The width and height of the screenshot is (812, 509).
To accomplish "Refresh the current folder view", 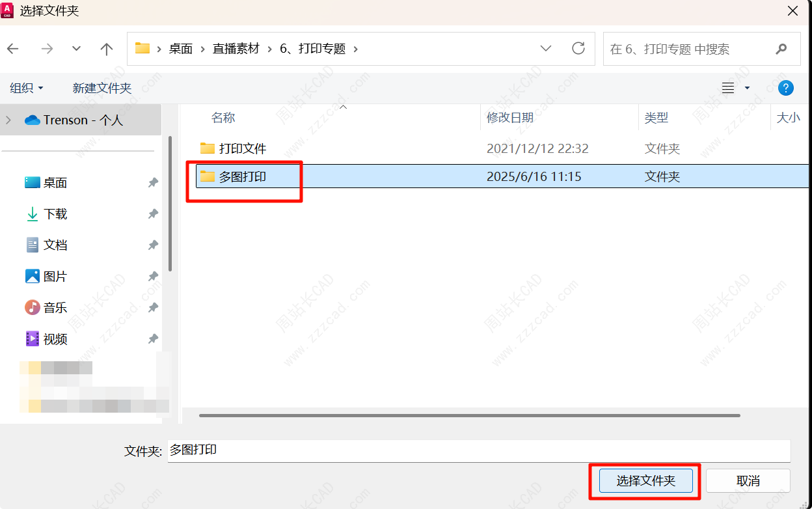I will pos(578,49).
